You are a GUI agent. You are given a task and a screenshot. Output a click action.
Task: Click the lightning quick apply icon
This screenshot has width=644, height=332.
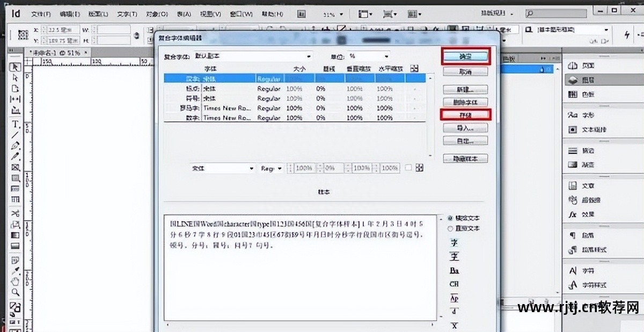pos(627,34)
